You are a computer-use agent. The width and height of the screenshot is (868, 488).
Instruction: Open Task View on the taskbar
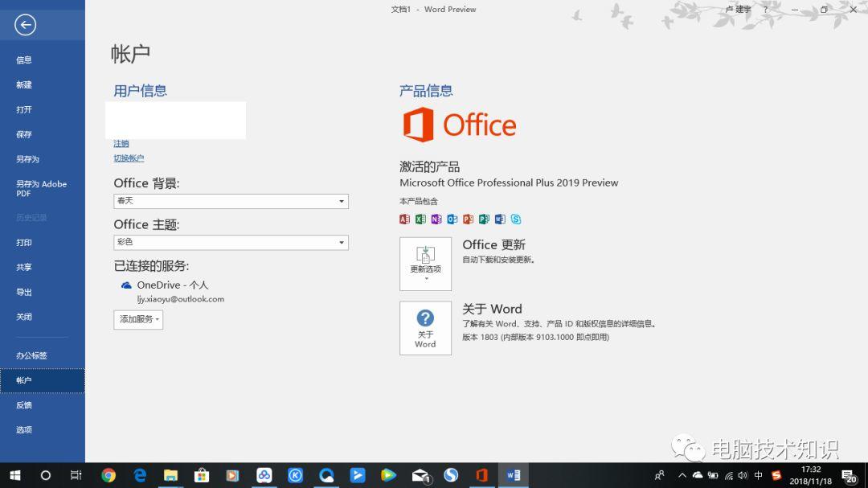tap(76, 475)
